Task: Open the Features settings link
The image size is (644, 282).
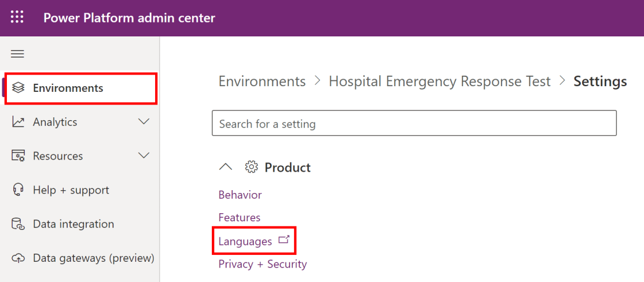Action: point(240,217)
